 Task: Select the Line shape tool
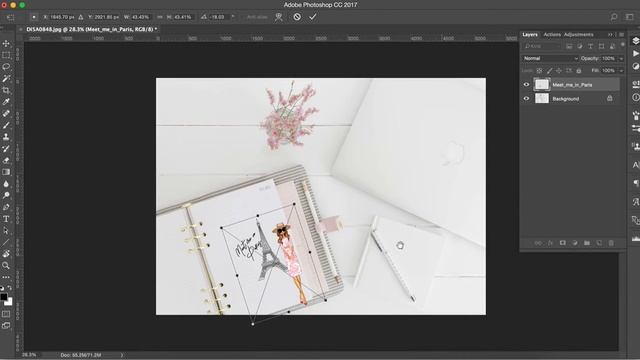6,242
